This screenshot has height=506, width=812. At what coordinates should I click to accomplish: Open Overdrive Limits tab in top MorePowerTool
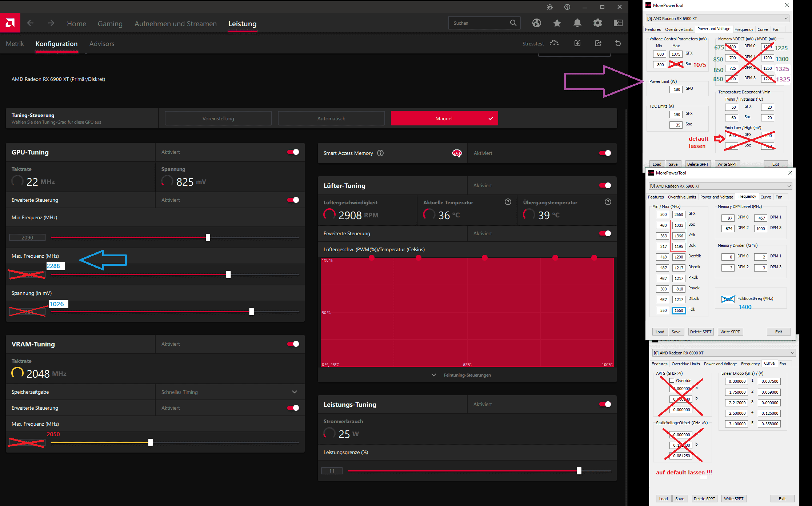click(679, 29)
